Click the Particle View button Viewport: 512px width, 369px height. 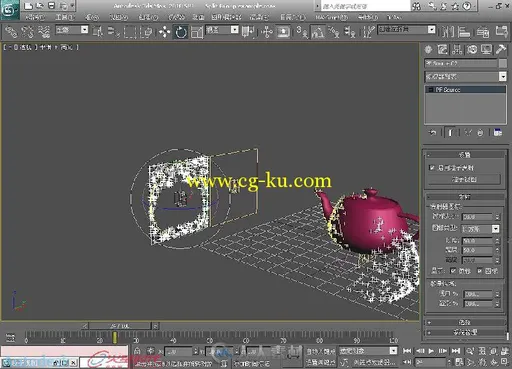pyautogui.click(x=464, y=179)
